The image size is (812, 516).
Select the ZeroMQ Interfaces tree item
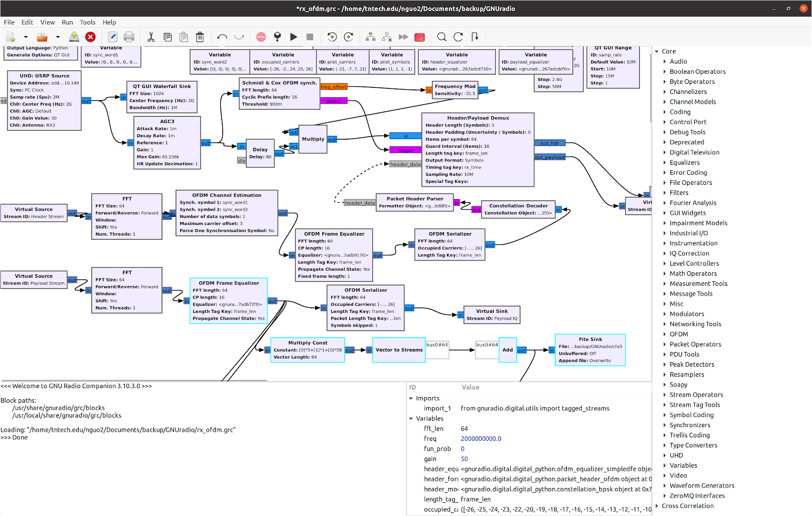coord(697,496)
